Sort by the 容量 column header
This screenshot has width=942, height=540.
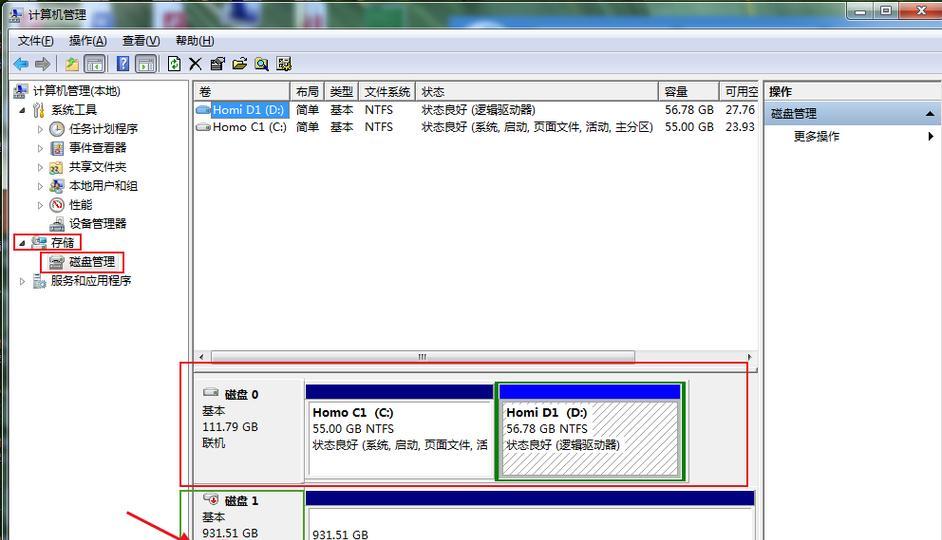(688, 91)
